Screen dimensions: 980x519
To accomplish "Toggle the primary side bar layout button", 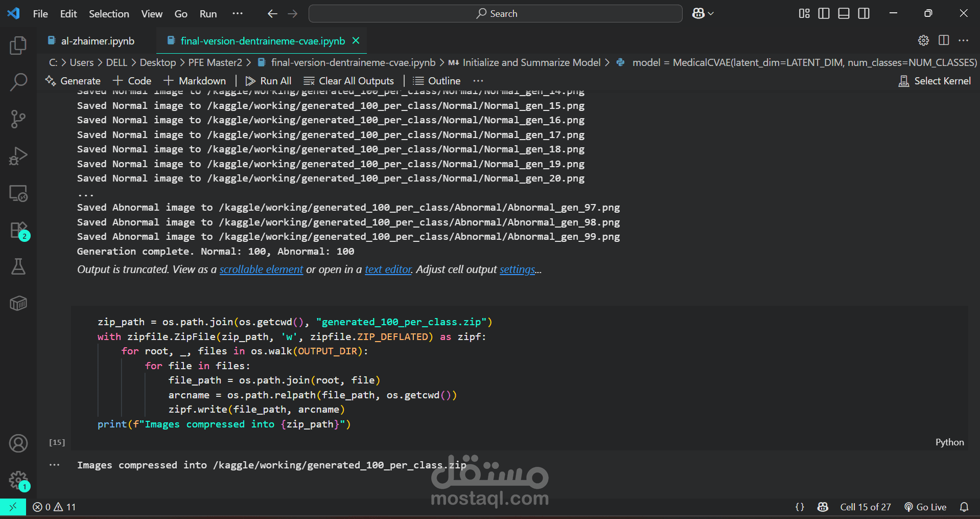I will [824, 14].
